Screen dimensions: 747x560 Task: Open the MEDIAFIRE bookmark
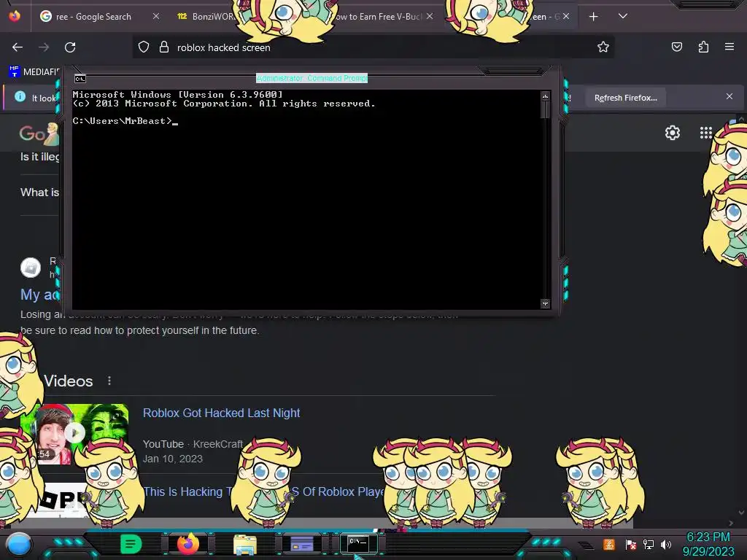coord(34,72)
